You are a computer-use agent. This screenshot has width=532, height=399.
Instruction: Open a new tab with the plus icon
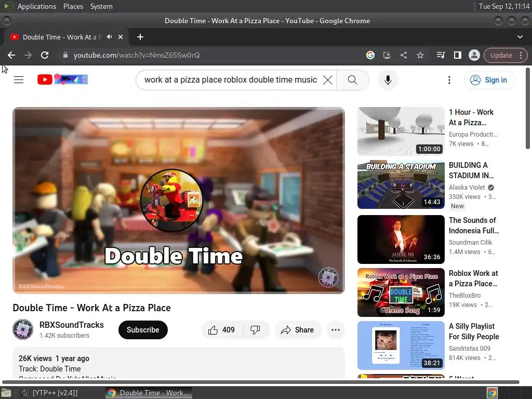coord(140,37)
